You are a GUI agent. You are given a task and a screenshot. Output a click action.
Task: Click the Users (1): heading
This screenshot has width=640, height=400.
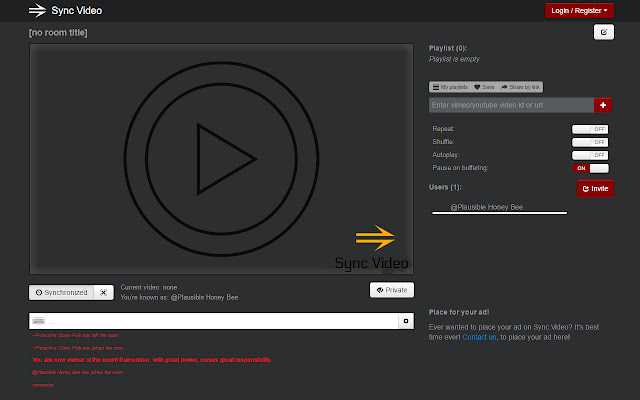[445, 187]
